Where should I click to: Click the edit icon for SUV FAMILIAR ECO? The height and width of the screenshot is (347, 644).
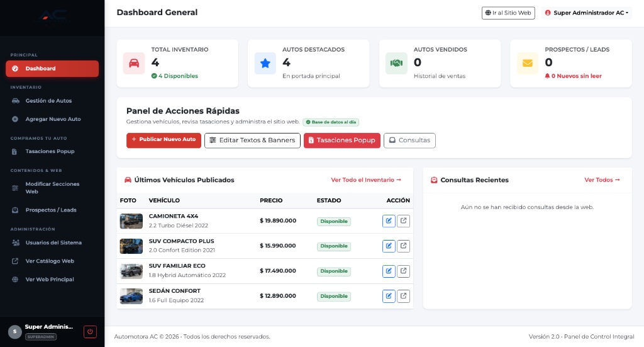coord(389,271)
